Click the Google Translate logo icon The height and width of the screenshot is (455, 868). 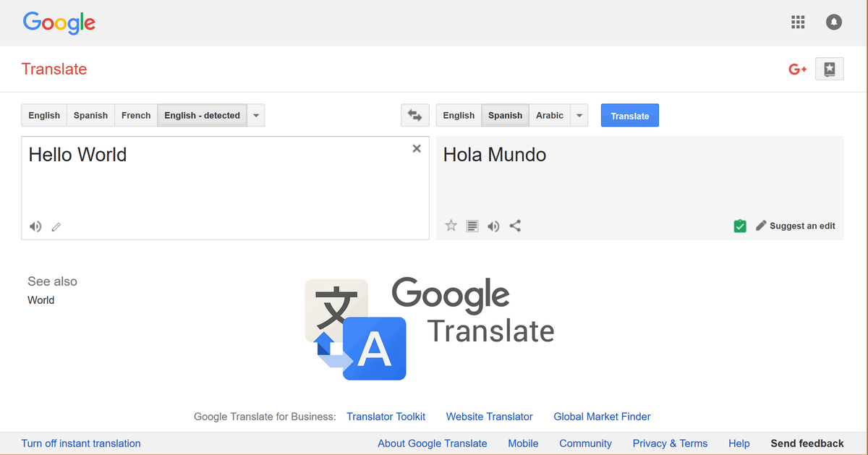pyautogui.click(x=355, y=330)
